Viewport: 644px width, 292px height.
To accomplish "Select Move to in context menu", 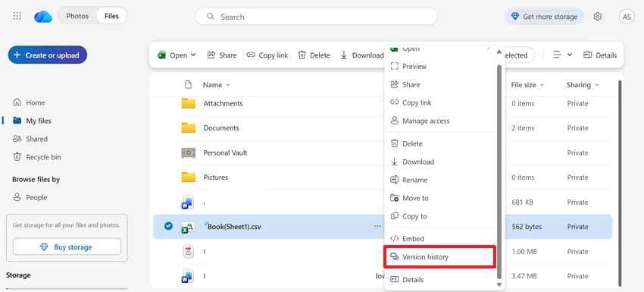I will [x=440, y=198].
